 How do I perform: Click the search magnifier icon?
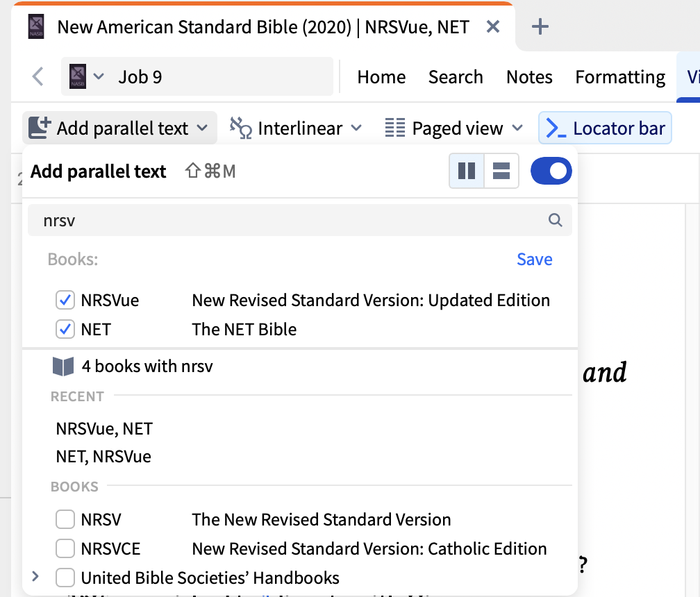555,221
